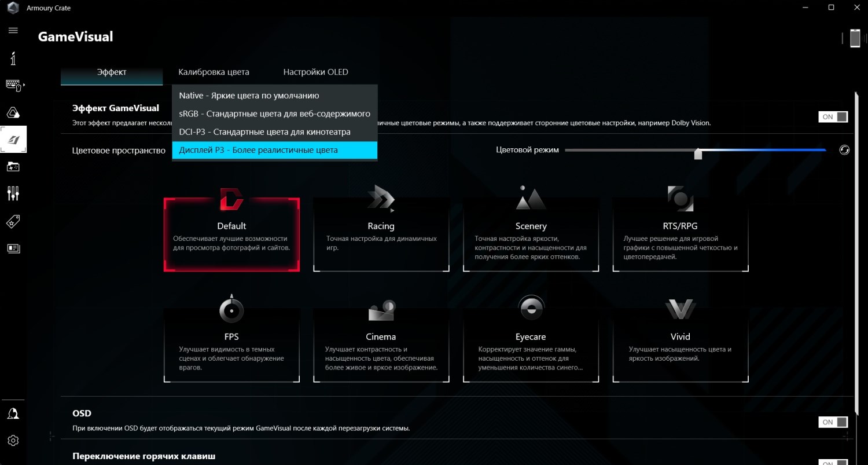Click the OSD description text about перезагрузки системы
The width and height of the screenshot is (868, 465).
(x=241, y=429)
